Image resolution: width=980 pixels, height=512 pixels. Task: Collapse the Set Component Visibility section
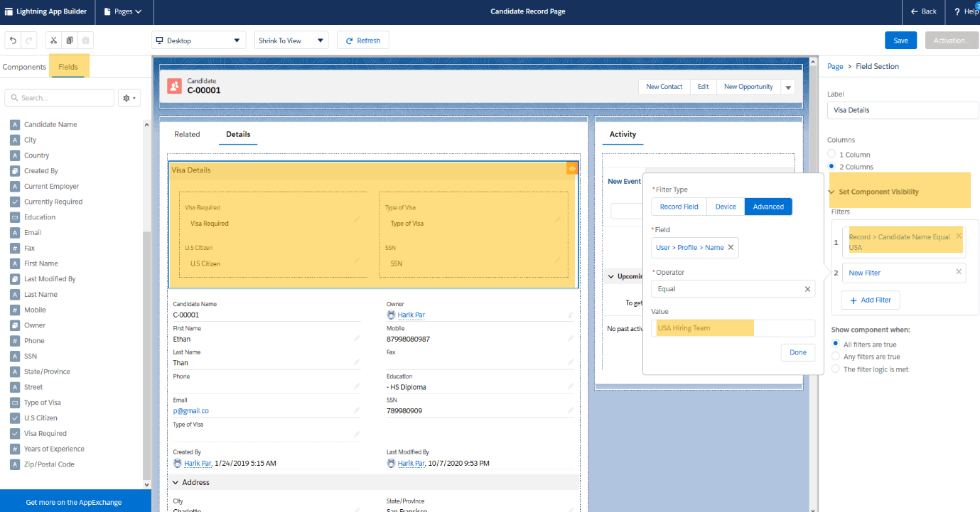pyautogui.click(x=832, y=192)
